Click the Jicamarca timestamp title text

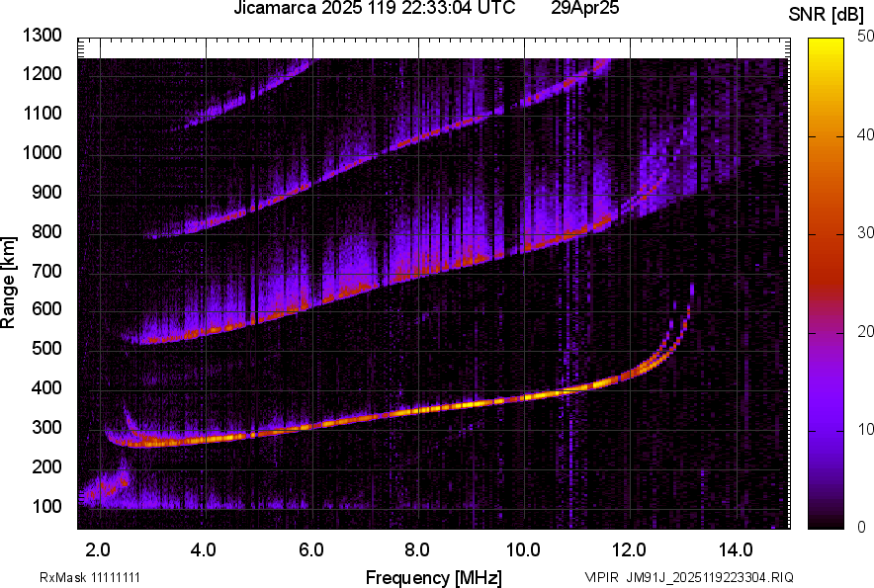point(374,8)
